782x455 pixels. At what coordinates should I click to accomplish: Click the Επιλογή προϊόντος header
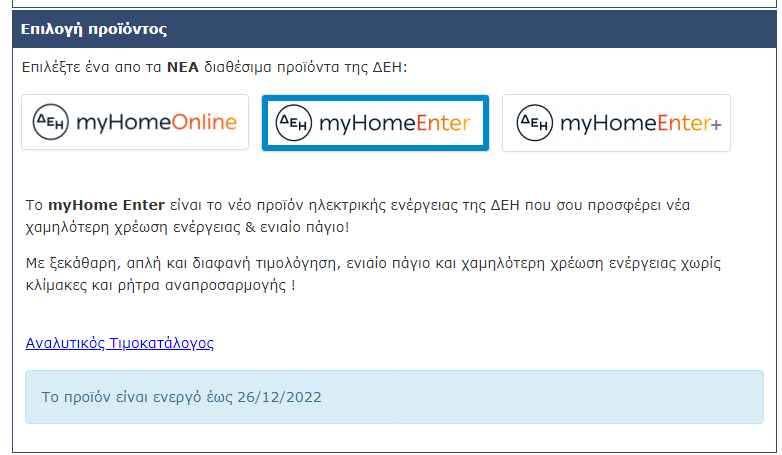tap(394, 29)
